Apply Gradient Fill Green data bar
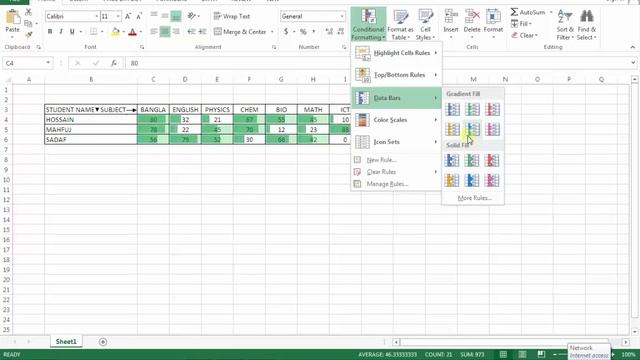 point(472,109)
